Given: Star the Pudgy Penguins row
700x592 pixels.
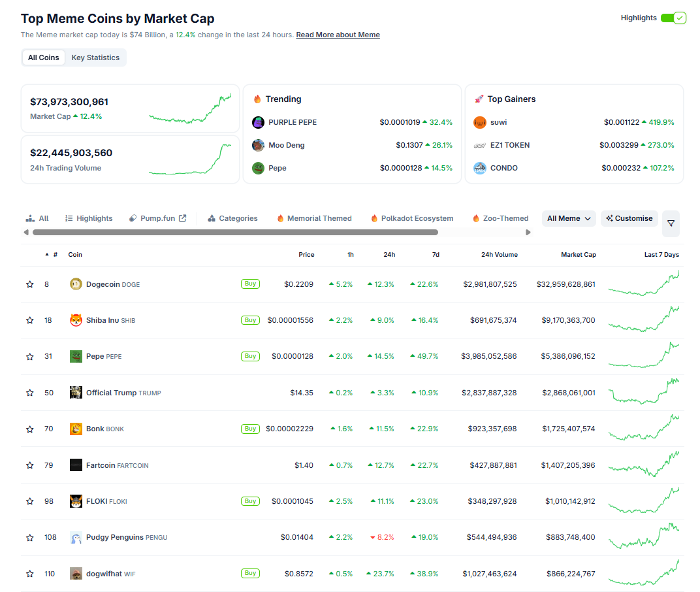Looking at the screenshot, I should point(30,538).
